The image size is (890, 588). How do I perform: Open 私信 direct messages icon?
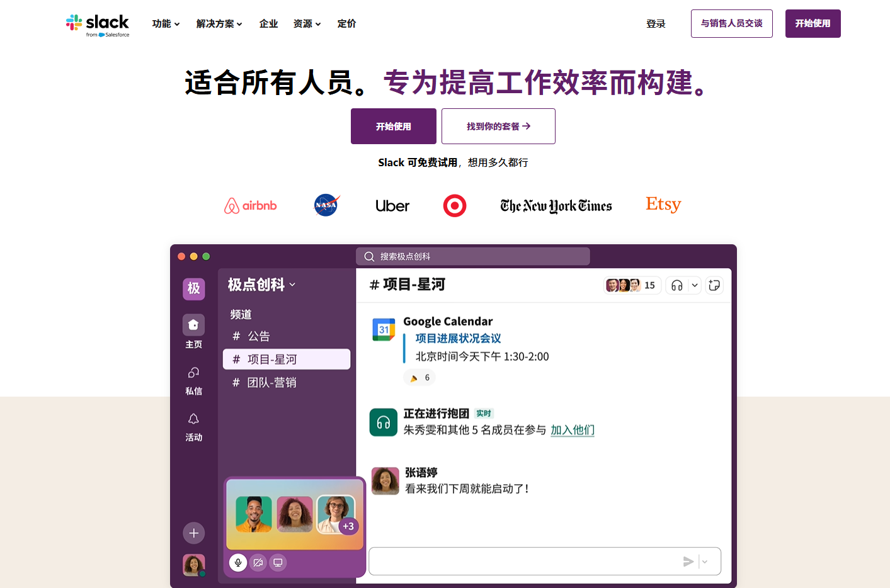coord(193,373)
